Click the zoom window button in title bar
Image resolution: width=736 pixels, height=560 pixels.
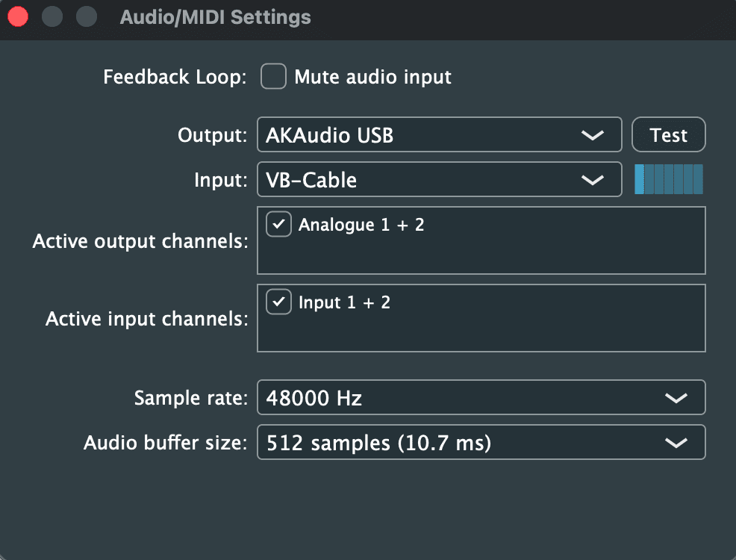tap(87, 17)
